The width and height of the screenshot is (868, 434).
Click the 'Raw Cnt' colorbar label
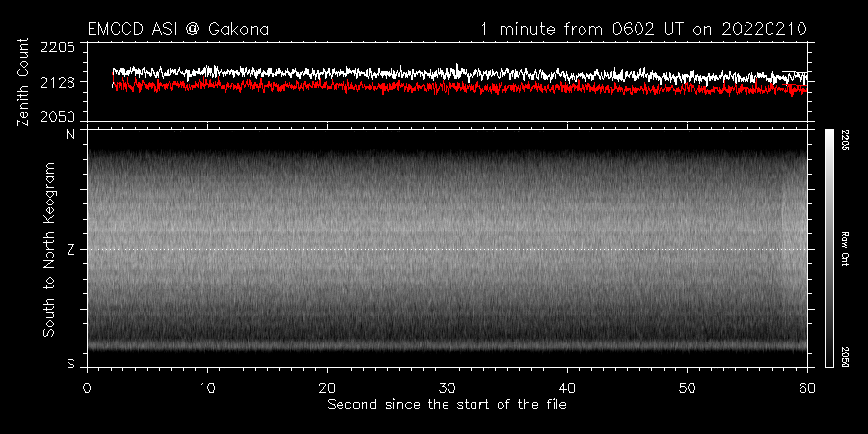point(844,249)
